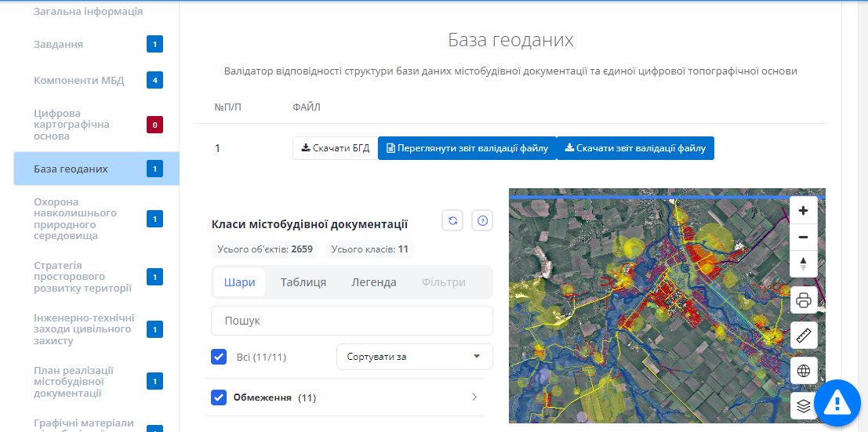The image size is (868, 432).
Task: Refresh the urban planning documentation classes
Action: coord(452,221)
